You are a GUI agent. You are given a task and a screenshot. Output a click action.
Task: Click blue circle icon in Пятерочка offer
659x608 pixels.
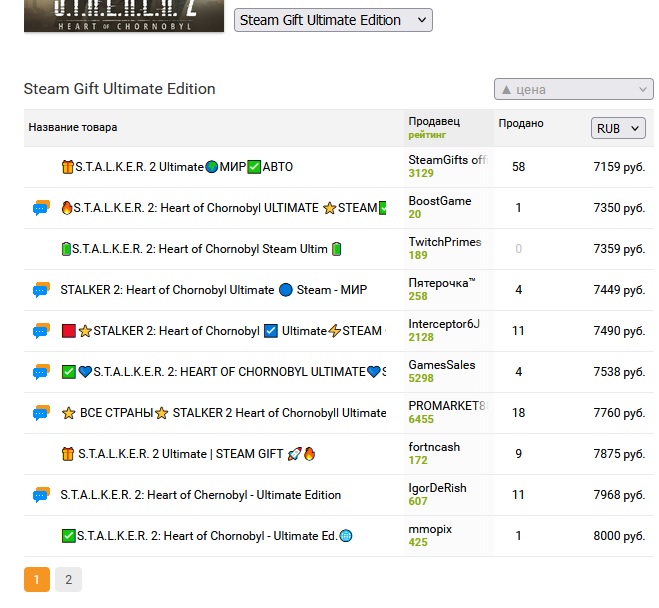285,290
